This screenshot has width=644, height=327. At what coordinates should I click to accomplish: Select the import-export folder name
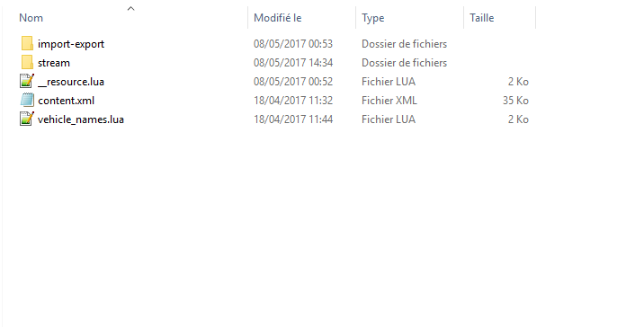tap(71, 44)
